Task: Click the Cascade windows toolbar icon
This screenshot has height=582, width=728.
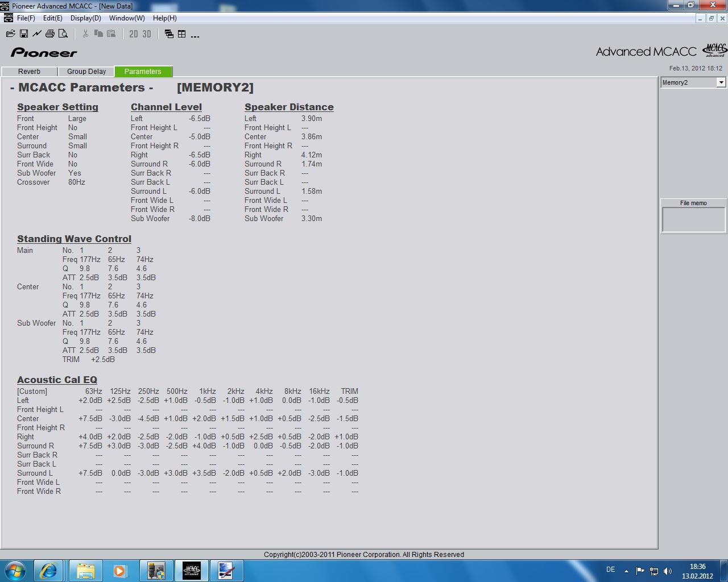Action: click(169, 34)
